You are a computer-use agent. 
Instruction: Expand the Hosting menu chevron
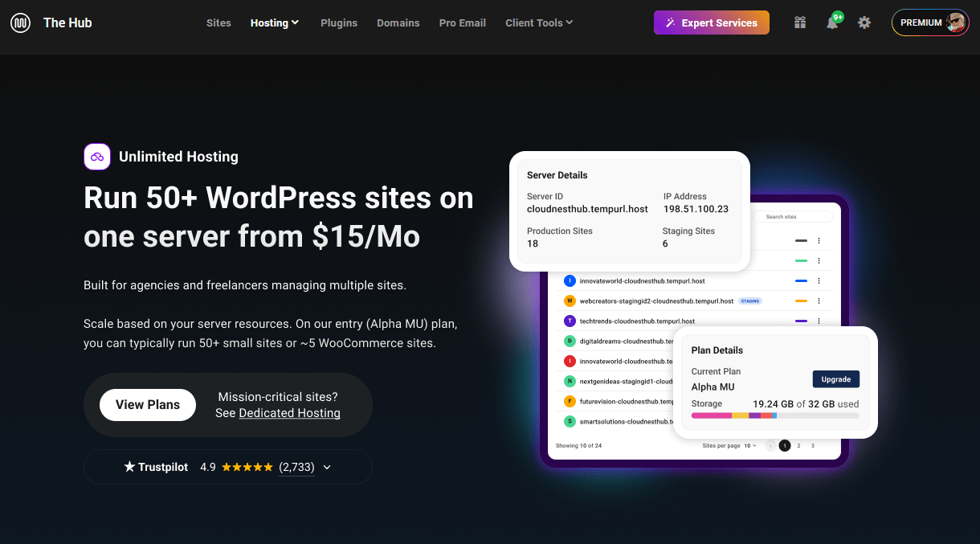pos(296,22)
